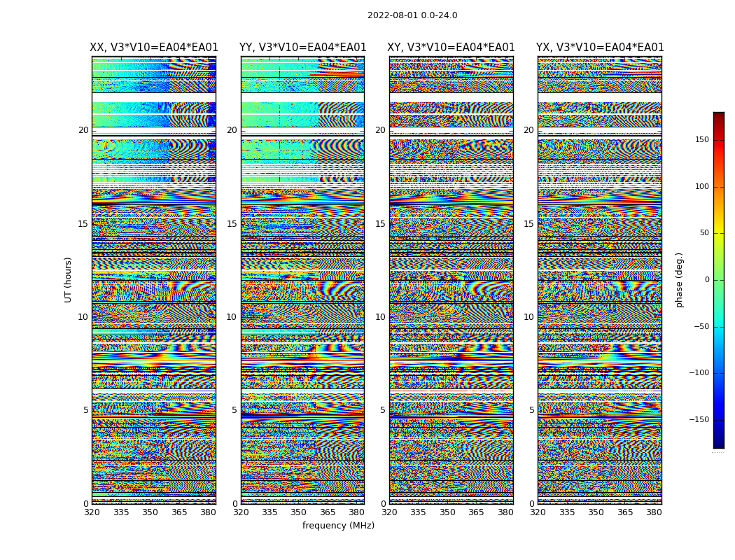Select the YX, V3*V10=EA04*EA01 panel title
The height and width of the screenshot is (560, 735).
click(600, 48)
